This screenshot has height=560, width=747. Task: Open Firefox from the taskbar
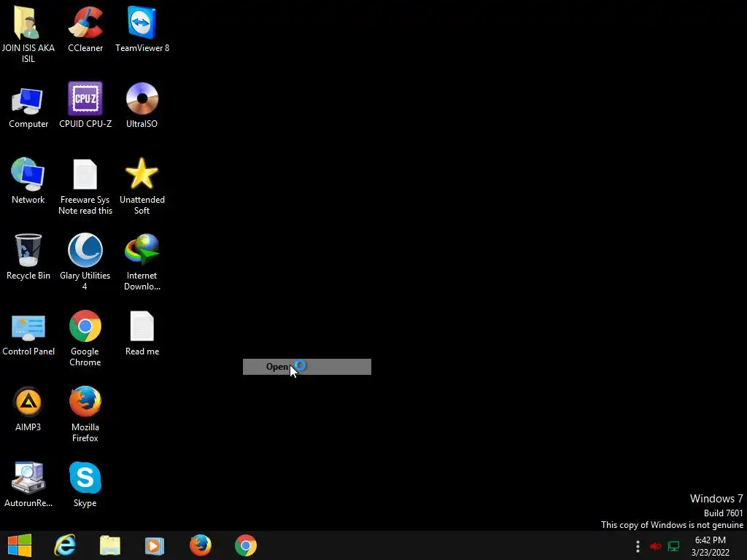click(x=201, y=545)
